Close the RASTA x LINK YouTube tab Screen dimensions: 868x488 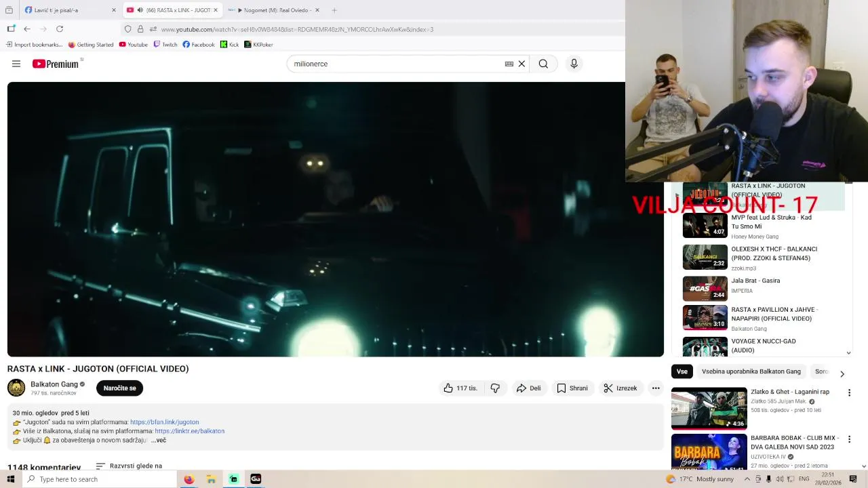(216, 10)
